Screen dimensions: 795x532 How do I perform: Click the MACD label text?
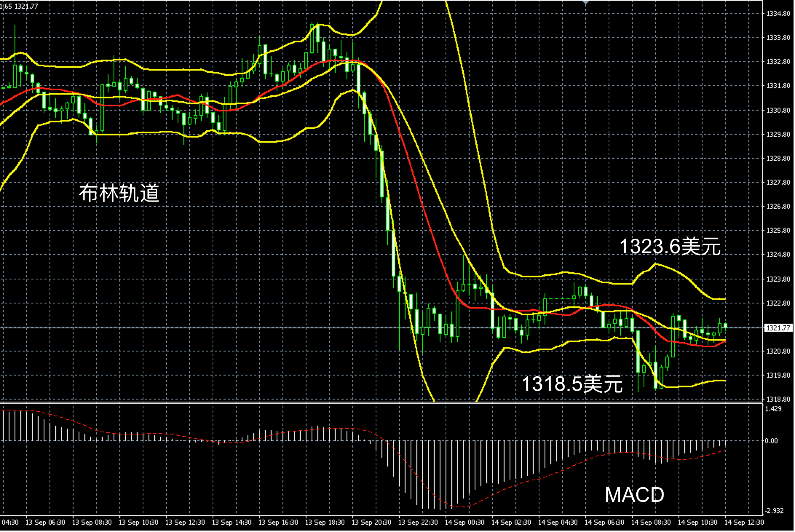click(634, 495)
